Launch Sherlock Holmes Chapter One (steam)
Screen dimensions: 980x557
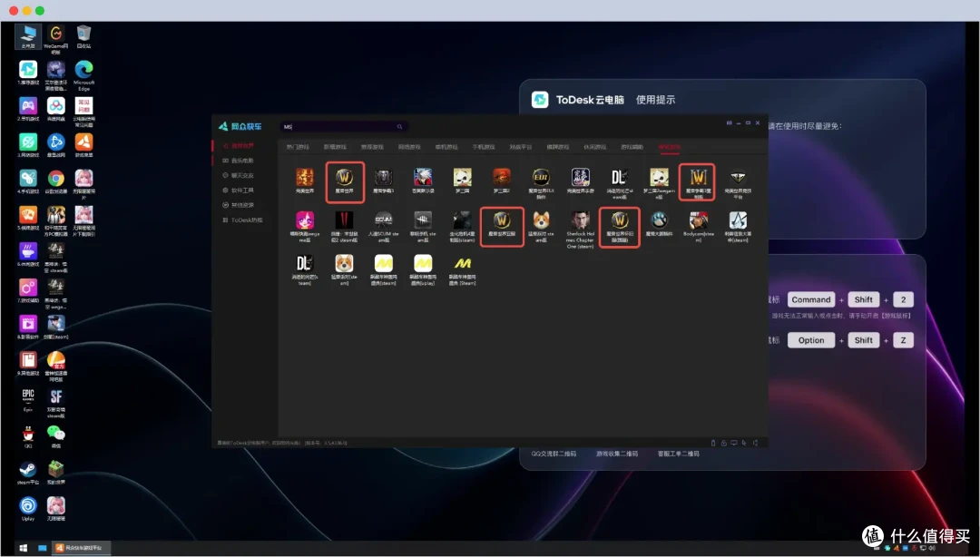(x=580, y=220)
